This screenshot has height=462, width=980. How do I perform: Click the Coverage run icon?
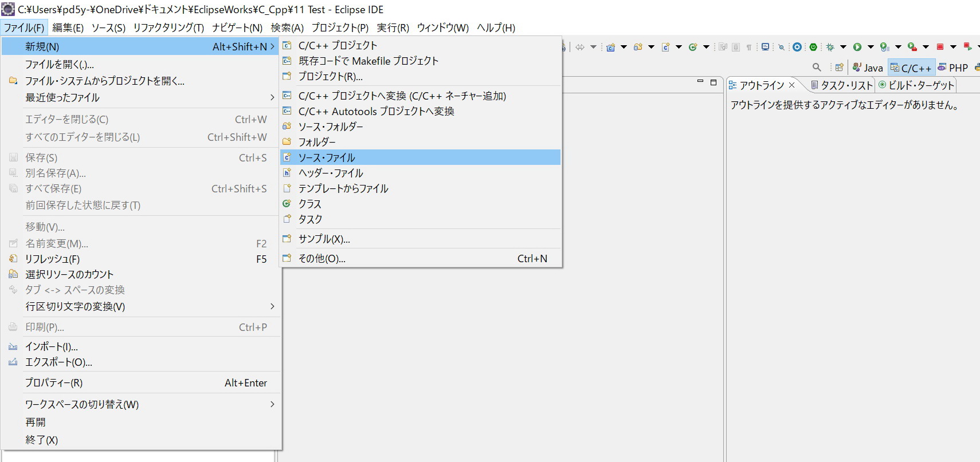[885, 47]
